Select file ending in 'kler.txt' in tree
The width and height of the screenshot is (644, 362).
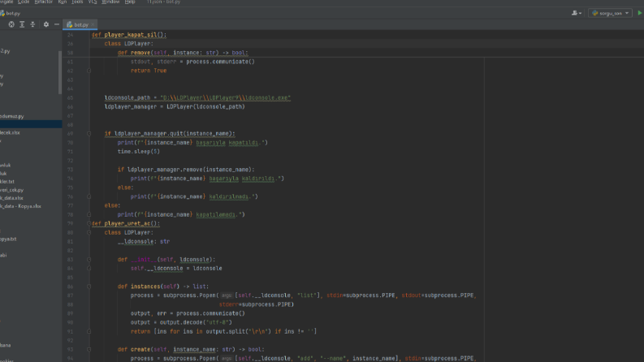point(7,182)
